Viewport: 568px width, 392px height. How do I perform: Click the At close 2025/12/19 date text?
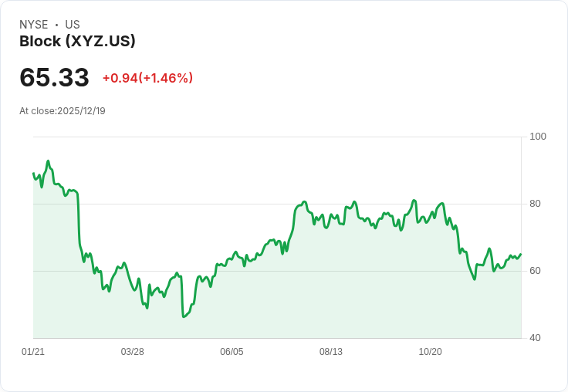pyautogui.click(x=63, y=111)
